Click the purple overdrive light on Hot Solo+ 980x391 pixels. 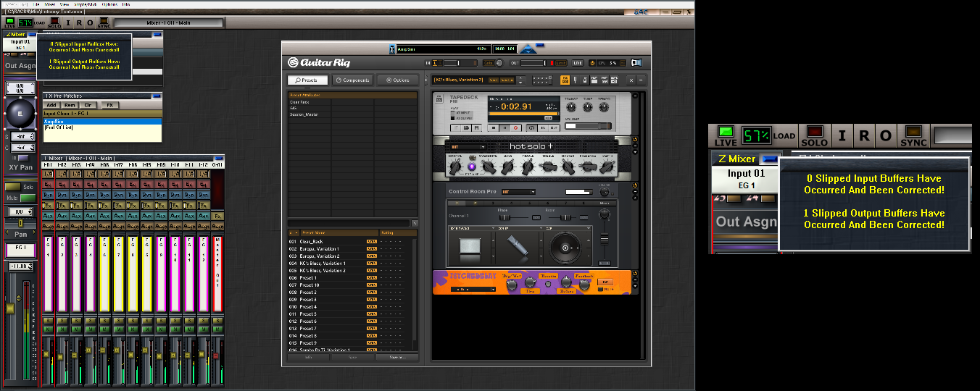tap(472, 167)
